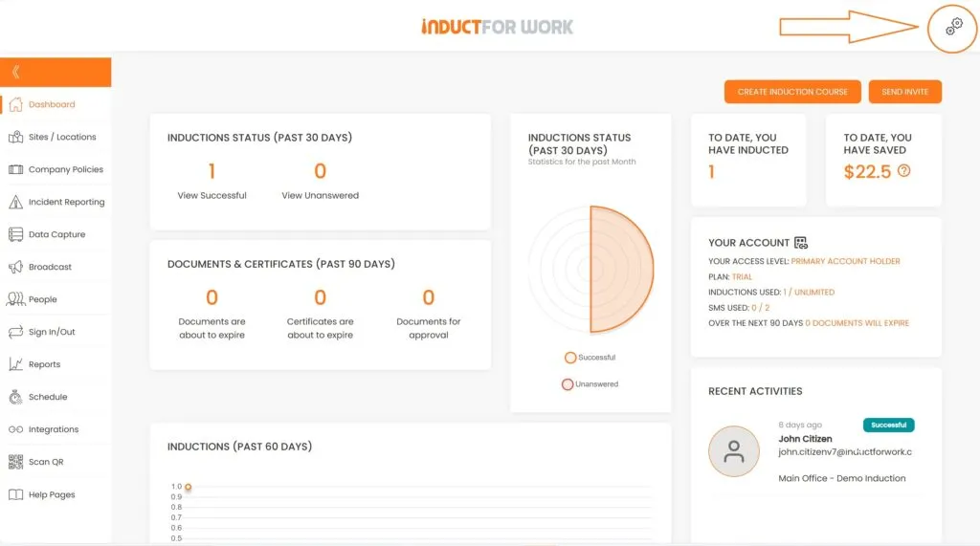980x546 pixels.
Task: Open the Broadcast megaphone icon
Action: 15,267
